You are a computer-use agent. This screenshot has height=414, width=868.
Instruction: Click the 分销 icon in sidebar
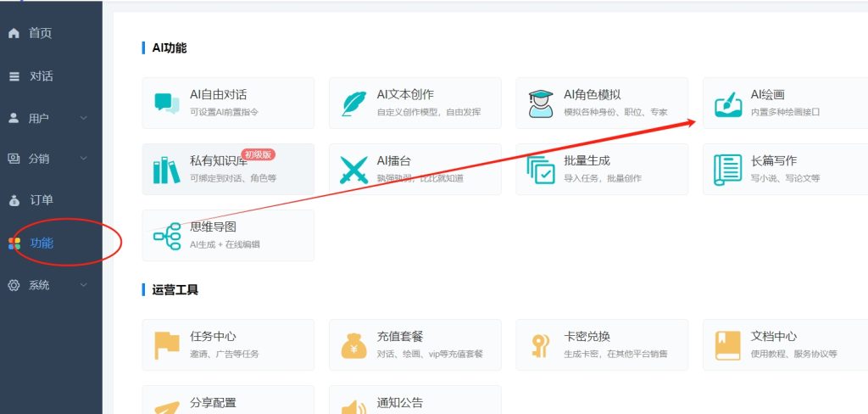14,159
